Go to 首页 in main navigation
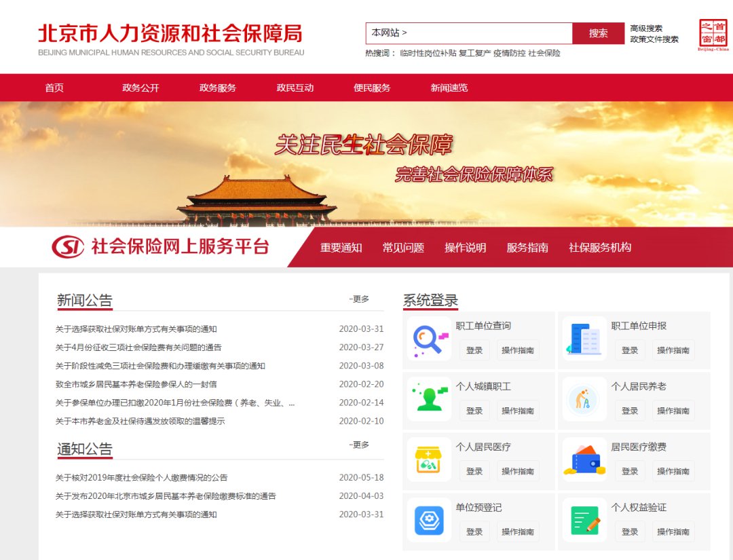733x560 pixels. 54,88
